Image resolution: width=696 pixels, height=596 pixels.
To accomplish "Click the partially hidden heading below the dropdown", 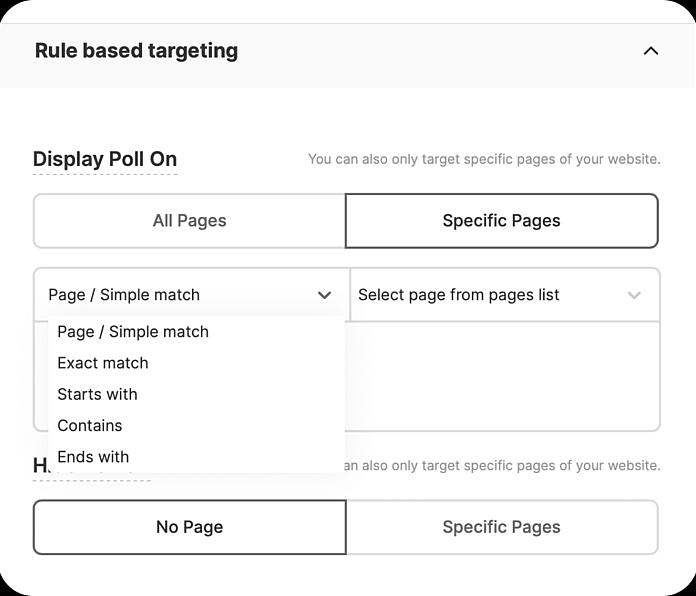I will coord(40,466).
